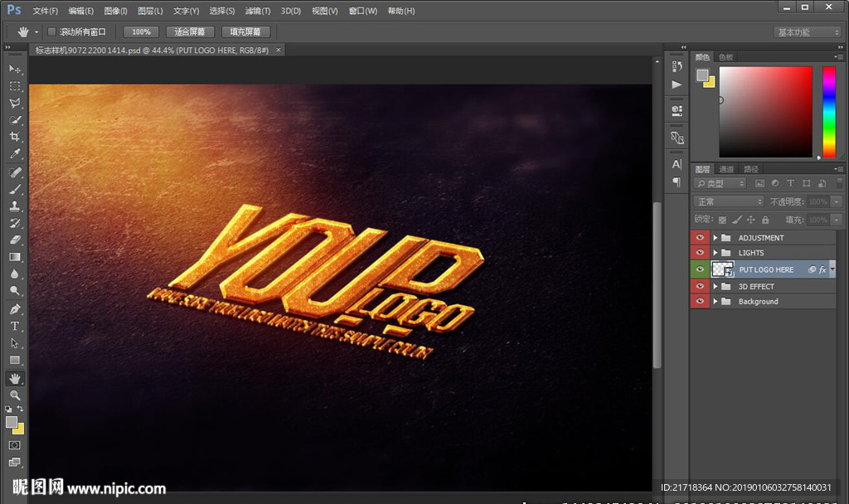Screen dimensions: 849x504
Task: Select the Eyedropper tool
Action: 15,153
